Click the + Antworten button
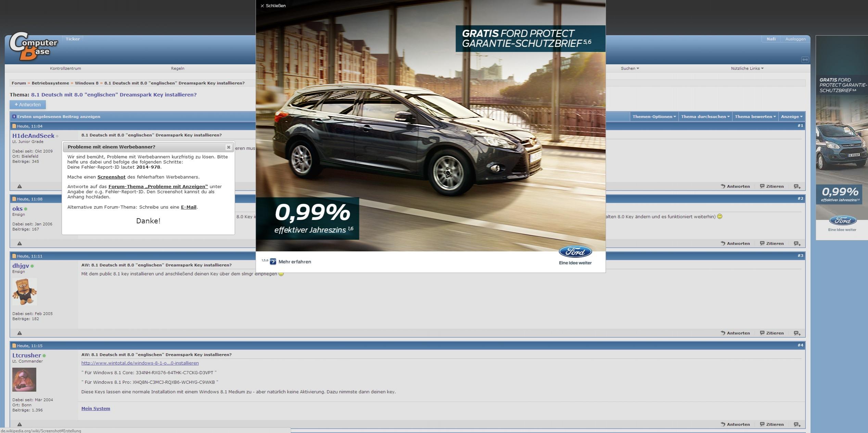 click(x=28, y=105)
